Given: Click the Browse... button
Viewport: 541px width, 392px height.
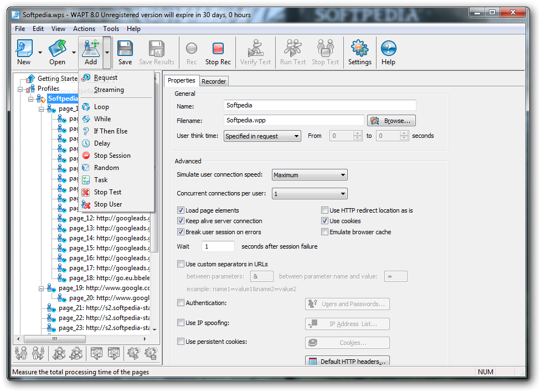Looking at the screenshot, I should 391,121.
